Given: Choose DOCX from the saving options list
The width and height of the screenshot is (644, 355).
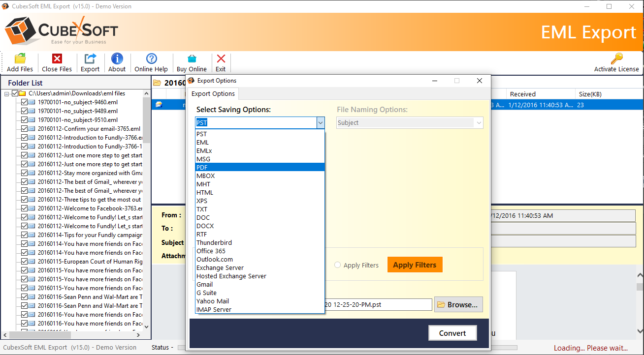Looking at the screenshot, I should click(x=260, y=226).
